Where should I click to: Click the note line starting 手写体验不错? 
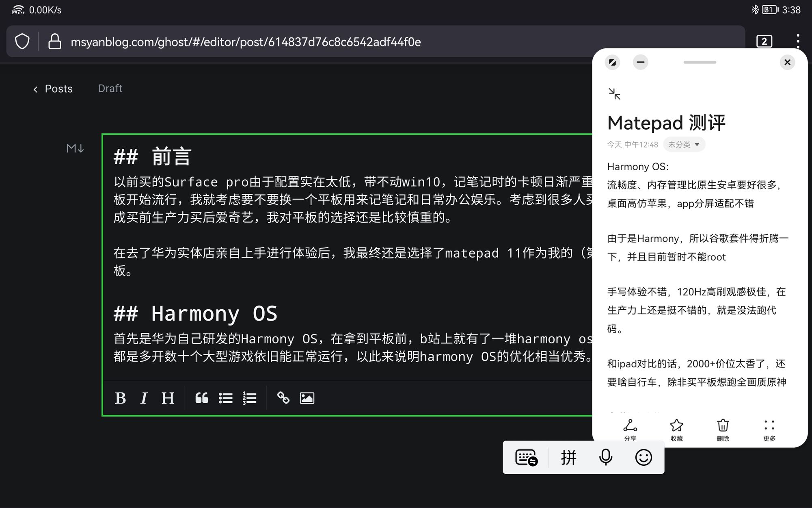point(697,292)
